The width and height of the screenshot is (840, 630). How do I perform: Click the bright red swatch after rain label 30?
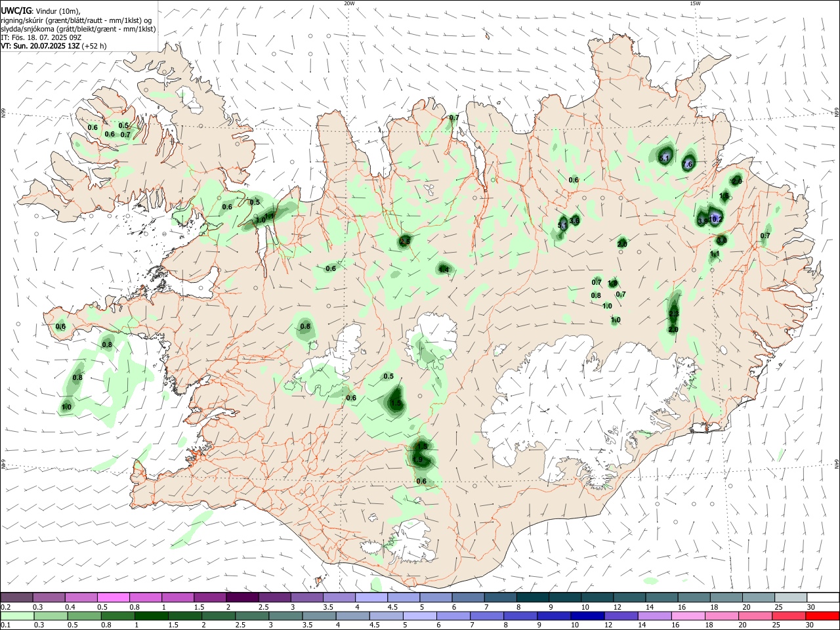822,616
